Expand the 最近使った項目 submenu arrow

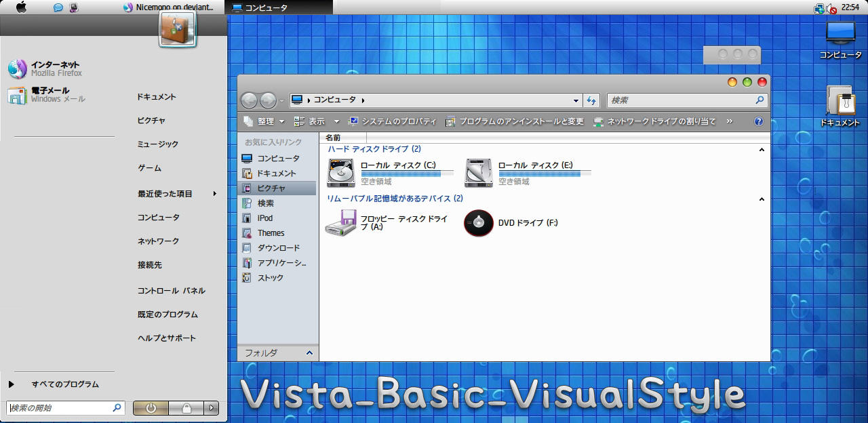coord(215,194)
